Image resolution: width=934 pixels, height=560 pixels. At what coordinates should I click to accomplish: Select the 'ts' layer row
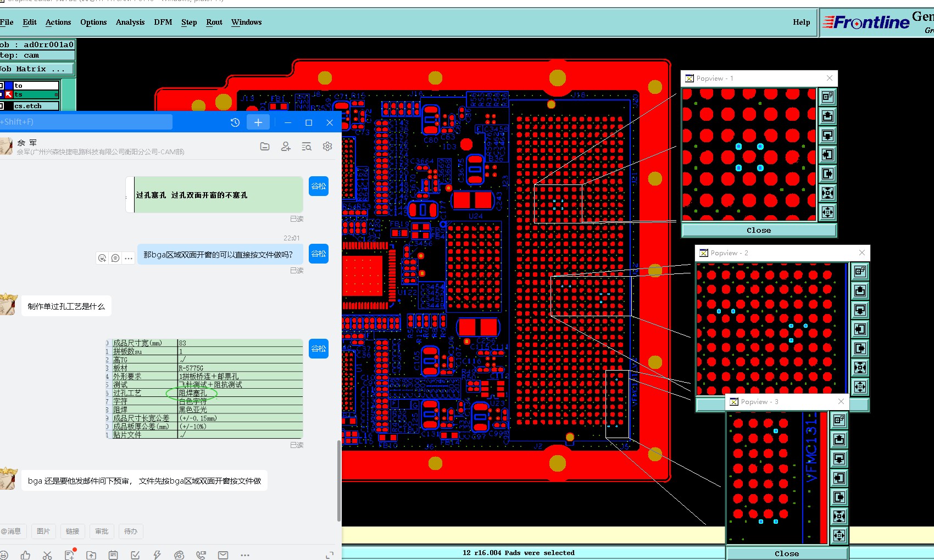click(x=36, y=95)
